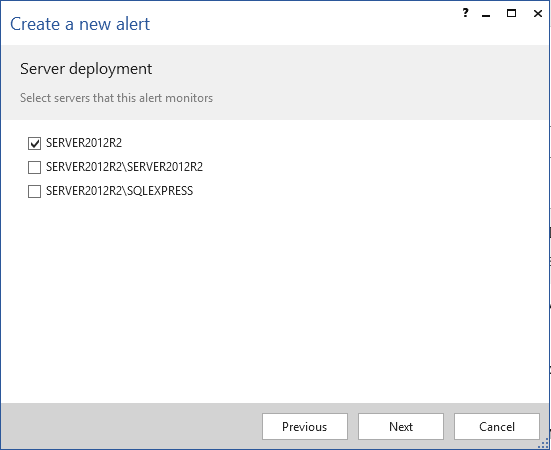This screenshot has height=450, width=551.
Task: Click the Server deployment heading
Action: coord(86,69)
